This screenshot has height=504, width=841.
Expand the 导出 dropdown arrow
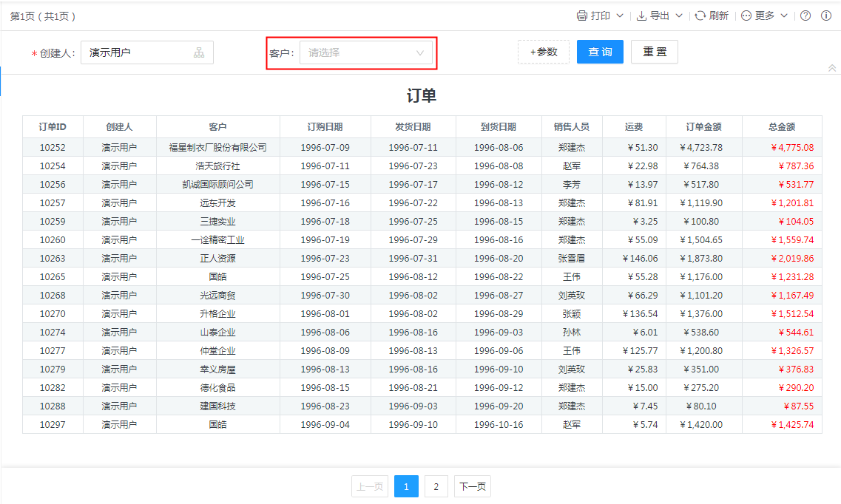[679, 16]
